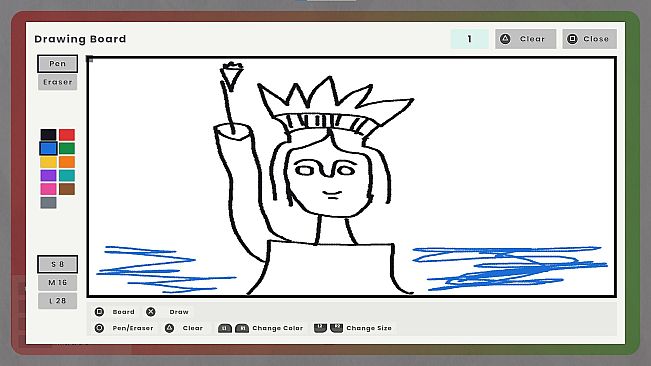The height and width of the screenshot is (366, 651).
Task: Click the Close button
Action: coord(589,39)
